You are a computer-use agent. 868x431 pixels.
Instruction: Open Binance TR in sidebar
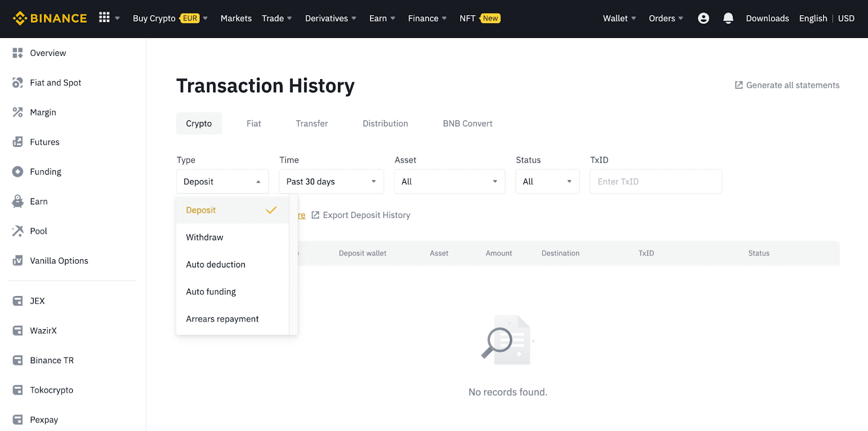click(x=52, y=361)
